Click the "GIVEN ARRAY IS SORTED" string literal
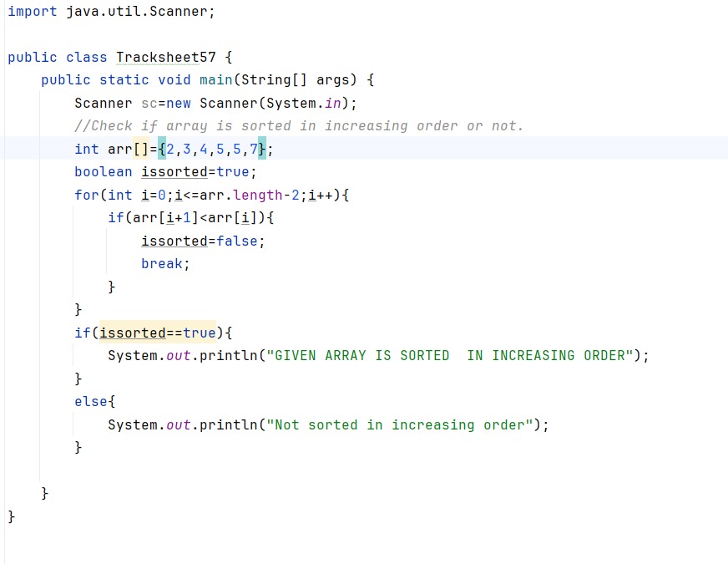 [x=449, y=356]
